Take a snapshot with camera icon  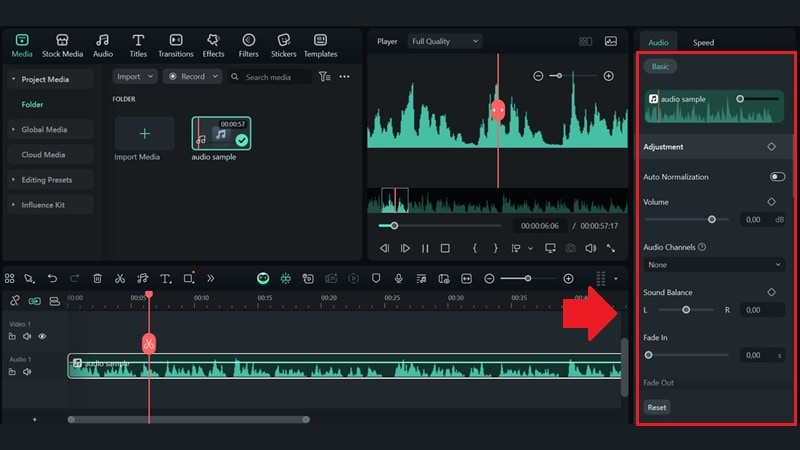(x=570, y=248)
